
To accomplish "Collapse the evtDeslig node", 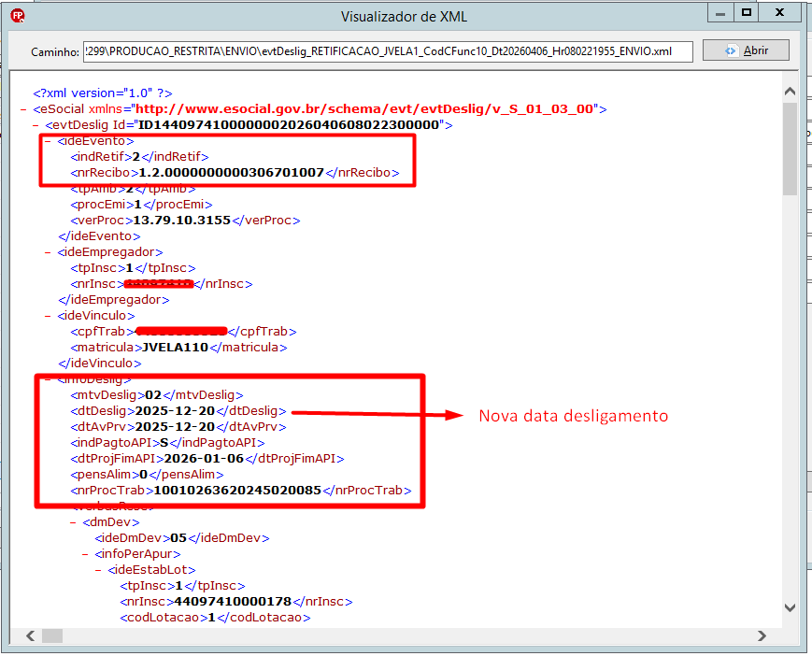I will (36, 126).
